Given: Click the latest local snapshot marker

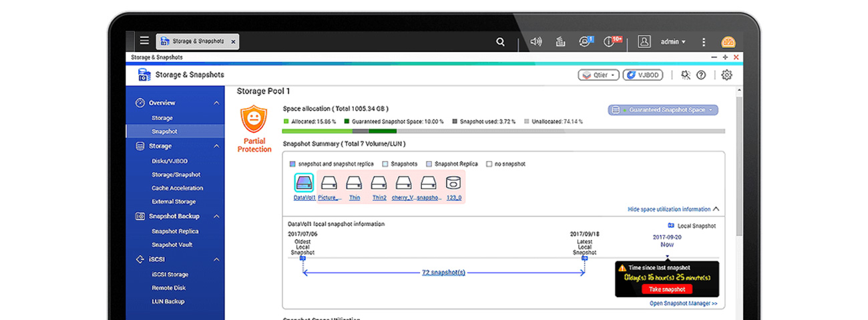Looking at the screenshot, I should 584,257.
